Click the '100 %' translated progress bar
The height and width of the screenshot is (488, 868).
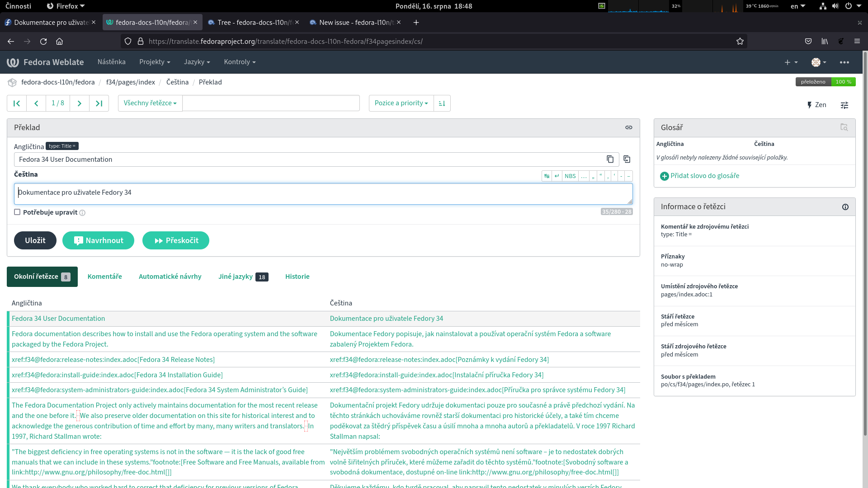point(843,82)
